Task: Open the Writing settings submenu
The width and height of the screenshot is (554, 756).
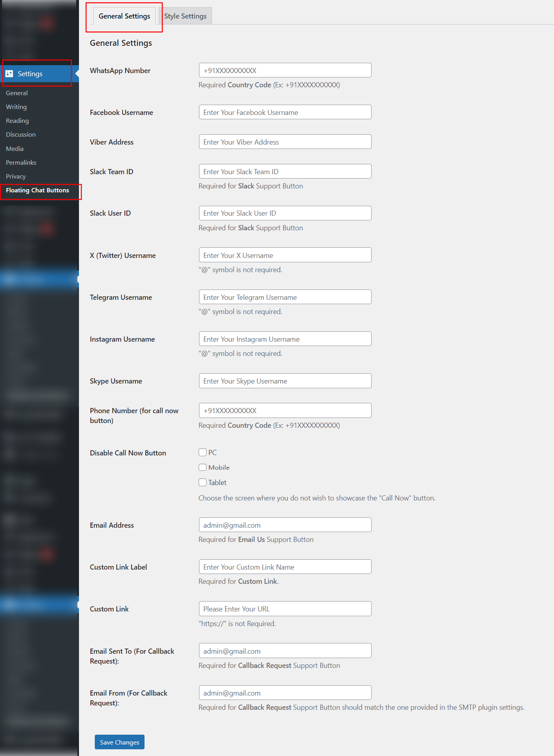Action: 16,107
